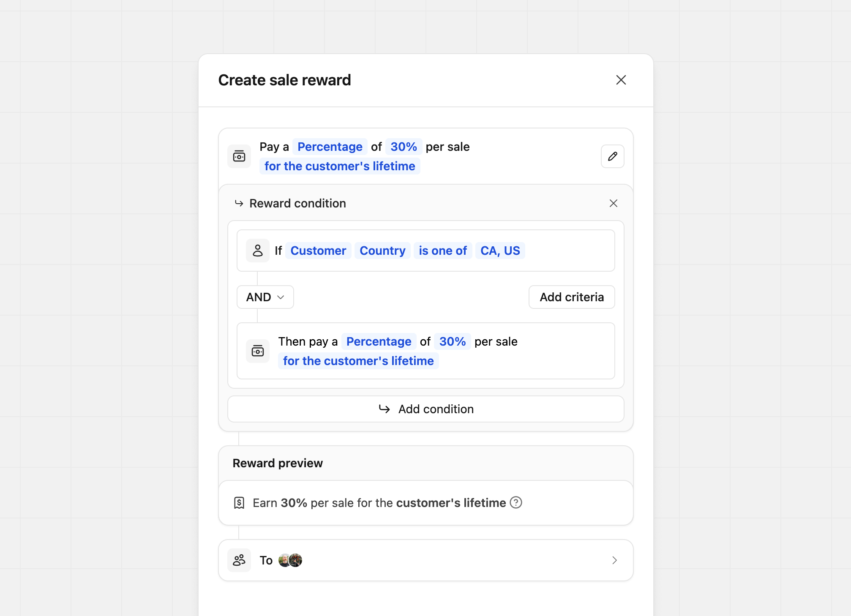Click the help question mark icon
Screen dimensions: 851x616
click(x=516, y=502)
